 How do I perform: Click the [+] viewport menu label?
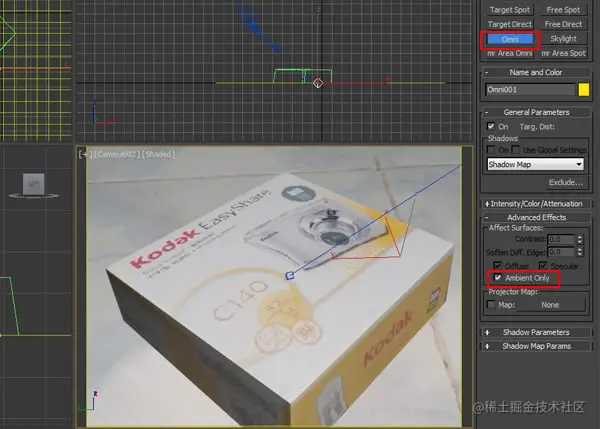83,154
